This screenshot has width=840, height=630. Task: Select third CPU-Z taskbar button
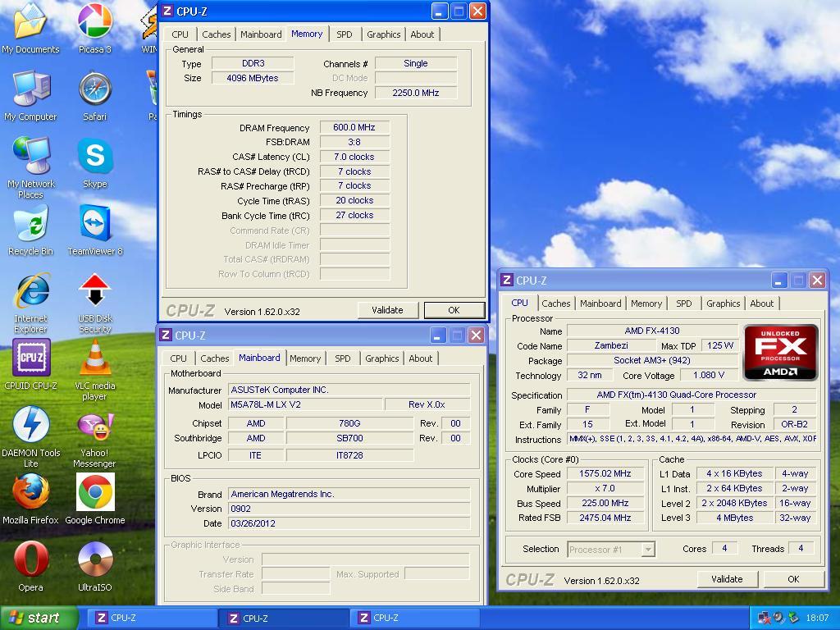point(415,618)
